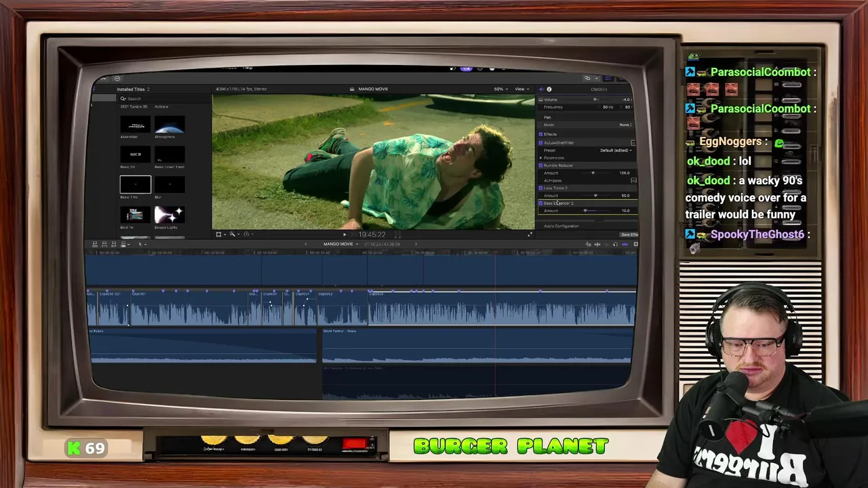Viewport: 868px width, 488px height.
Task: Select the Atmosphere title thumbnail
Action: pyautogui.click(x=170, y=125)
